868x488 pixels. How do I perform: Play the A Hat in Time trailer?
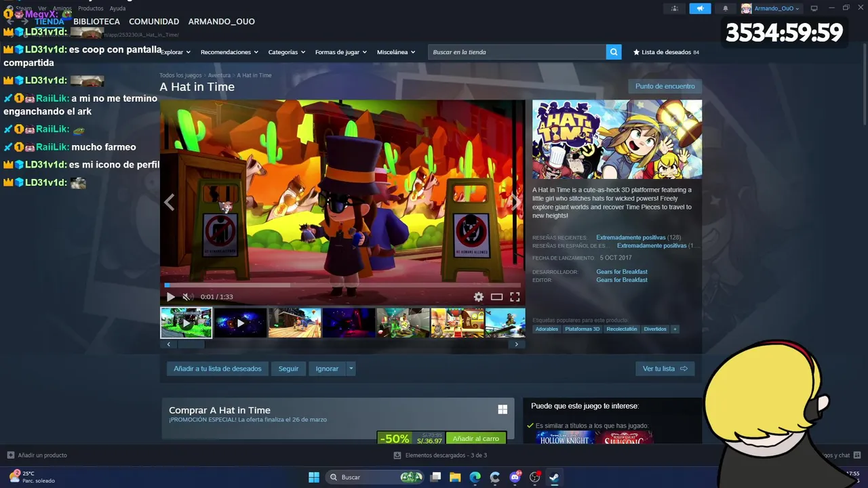[171, 297]
